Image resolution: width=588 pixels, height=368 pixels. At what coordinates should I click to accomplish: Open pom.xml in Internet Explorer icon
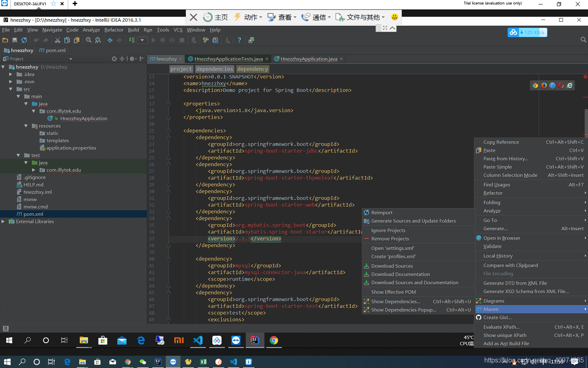click(x=570, y=85)
